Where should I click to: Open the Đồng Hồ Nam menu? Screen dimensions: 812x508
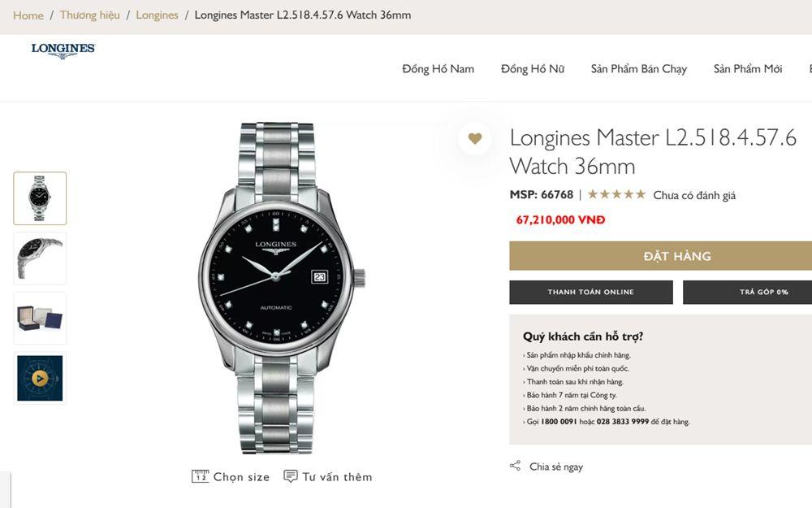tap(438, 69)
